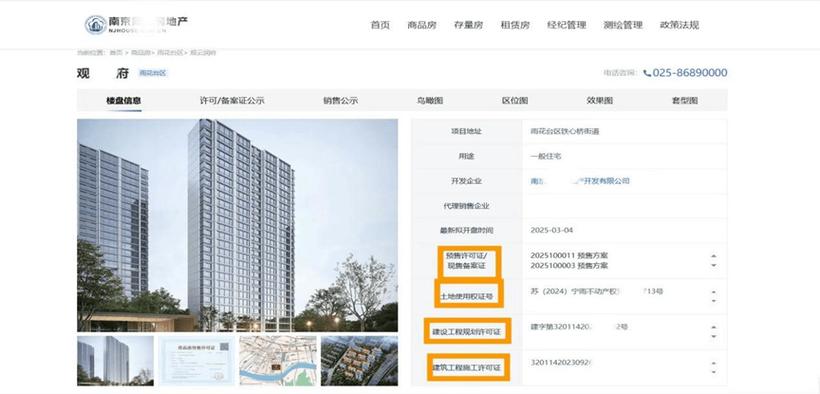The image size is (820, 394).
Task: Select the 商品房预售许可证 certificate thumbnail
Action: tap(197, 361)
